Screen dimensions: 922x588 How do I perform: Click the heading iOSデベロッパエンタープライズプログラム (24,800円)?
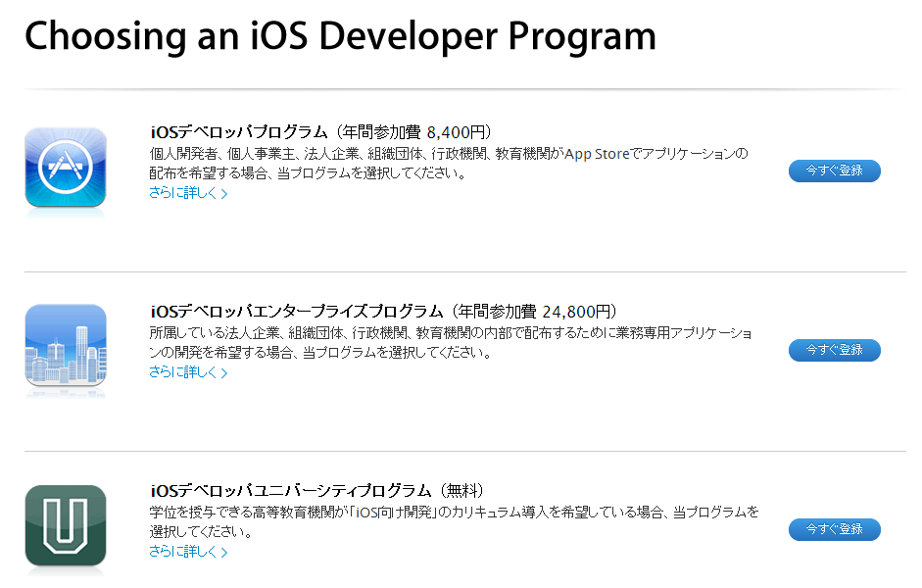coord(383,311)
